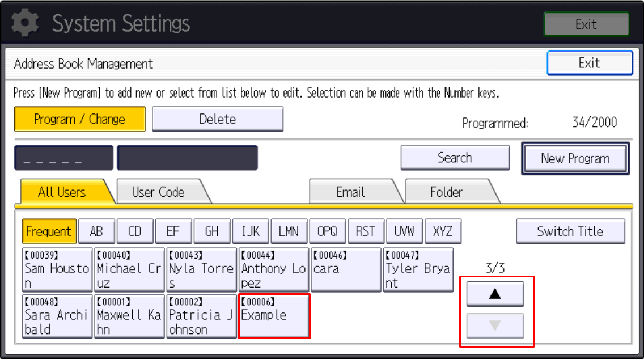This screenshot has width=644, height=359.
Task: Start a New Program entry
Action: (575, 158)
